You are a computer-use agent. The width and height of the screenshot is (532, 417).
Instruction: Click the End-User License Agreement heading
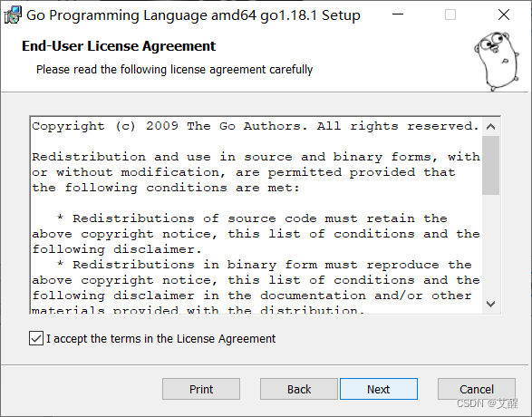coord(119,46)
